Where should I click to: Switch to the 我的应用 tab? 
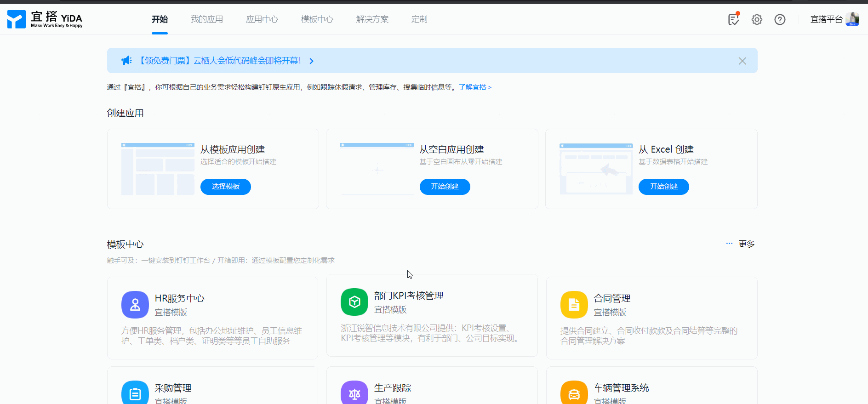coord(207,19)
